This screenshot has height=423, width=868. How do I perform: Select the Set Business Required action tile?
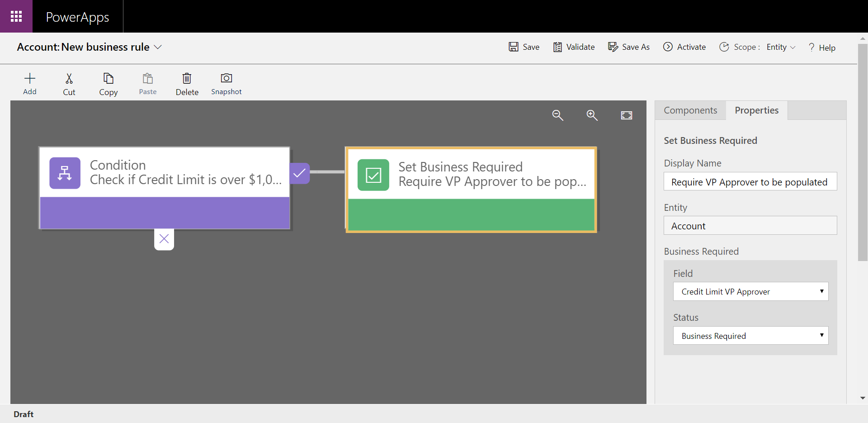tap(471, 190)
